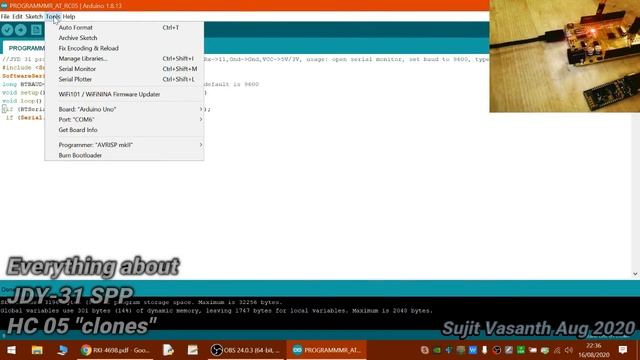Open the File menu
This screenshot has width=640, height=360.
click(x=5, y=17)
